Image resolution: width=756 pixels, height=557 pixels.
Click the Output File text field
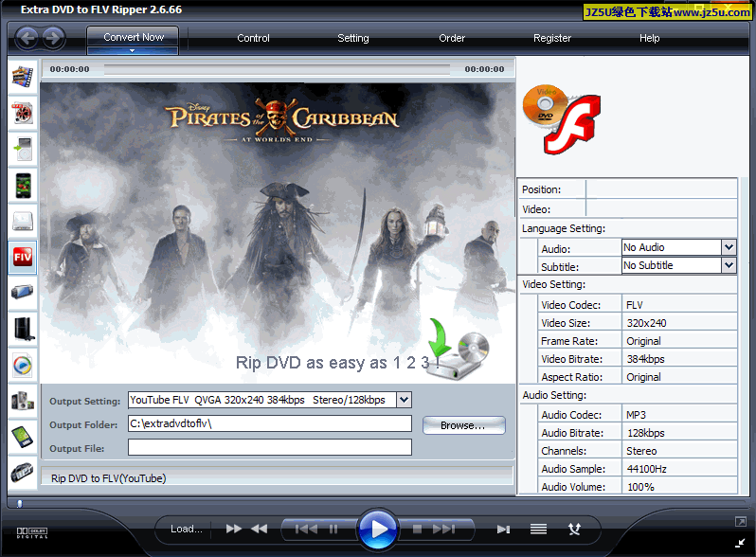coord(270,447)
